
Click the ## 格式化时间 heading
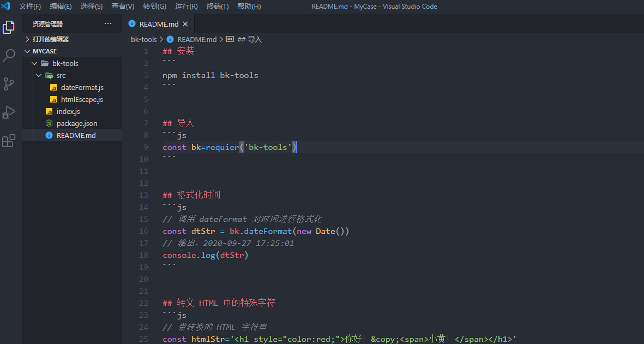click(x=192, y=195)
